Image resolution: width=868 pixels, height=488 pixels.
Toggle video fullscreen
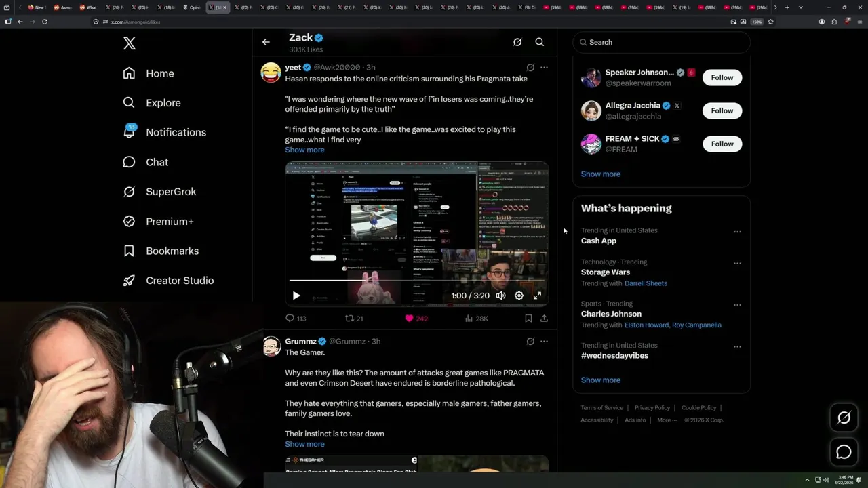(537, 296)
